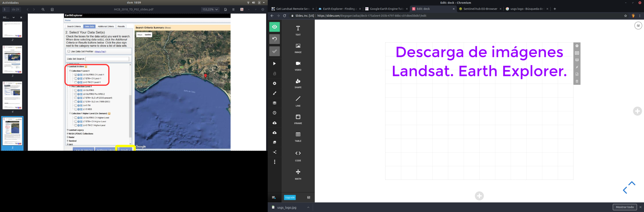644x212 pixels.
Task: Switch to Get Landsat Remote Sensing tab
Action: [293, 9]
